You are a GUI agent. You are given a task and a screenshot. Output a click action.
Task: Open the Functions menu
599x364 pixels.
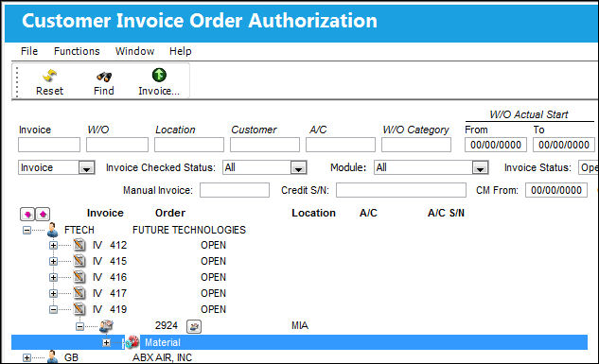pyautogui.click(x=77, y=51)
